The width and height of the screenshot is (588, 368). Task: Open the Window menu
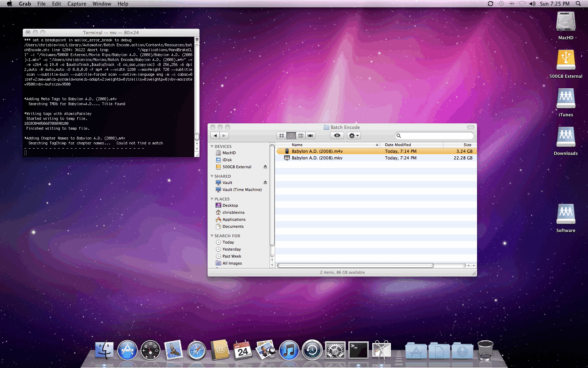click(x=102, y=4)
